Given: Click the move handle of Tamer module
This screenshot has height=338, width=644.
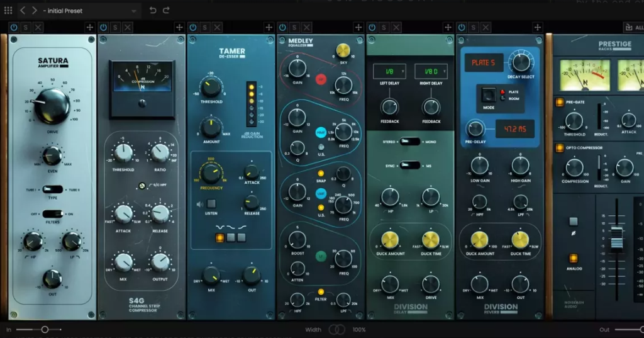Looking at the screenshot, I should (x=269, y=28).
